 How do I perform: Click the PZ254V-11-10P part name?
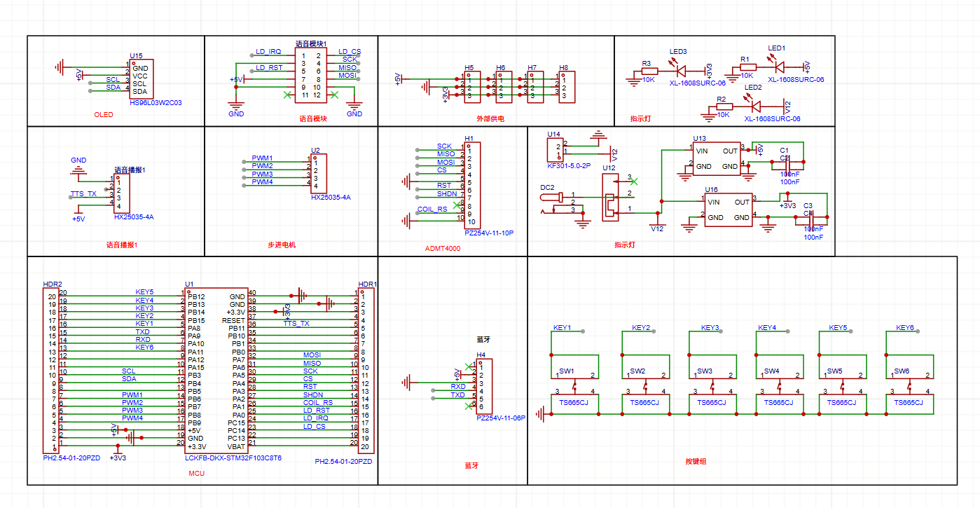click(x=489, y=232)
